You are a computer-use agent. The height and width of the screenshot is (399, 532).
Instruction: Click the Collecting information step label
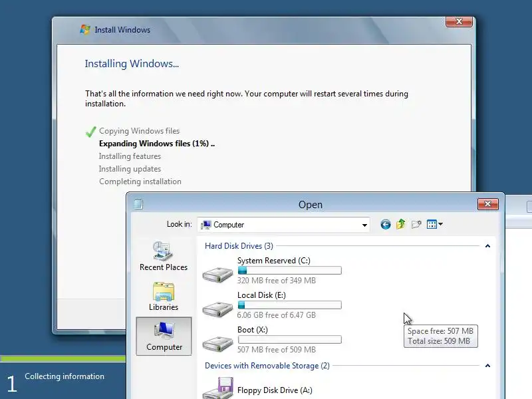pyautogui.click(x=65, y=376)
